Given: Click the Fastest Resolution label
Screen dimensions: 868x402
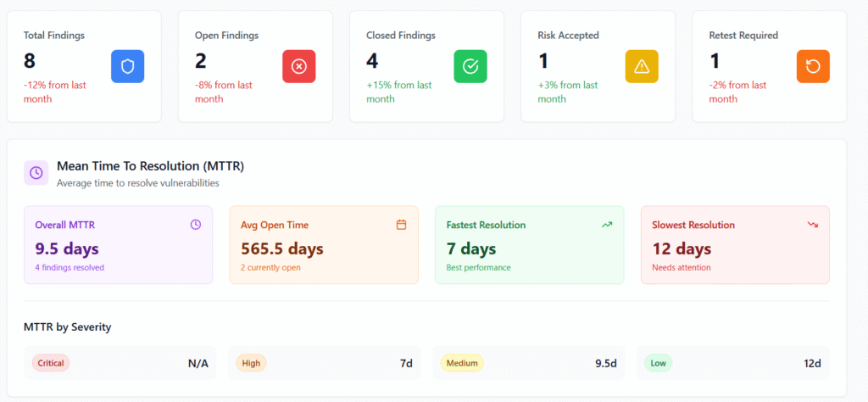Looking at the screenshot, I should (x=486, y=225).
